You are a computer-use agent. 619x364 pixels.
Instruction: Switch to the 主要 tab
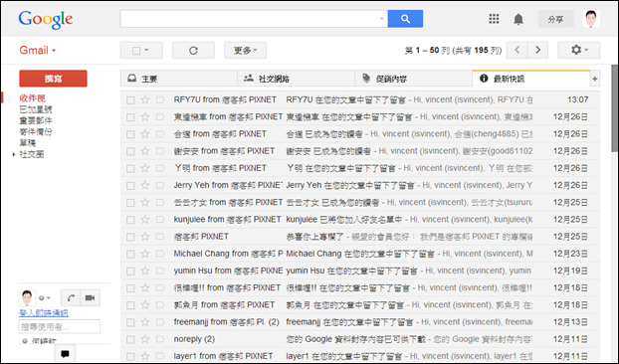pos(179,79)
